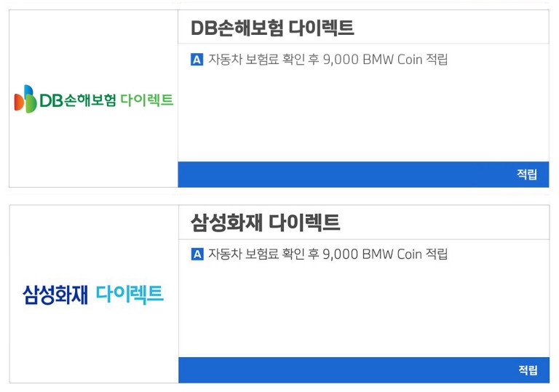Click the DB colorful leaf logo symbol

click(25, 99)
